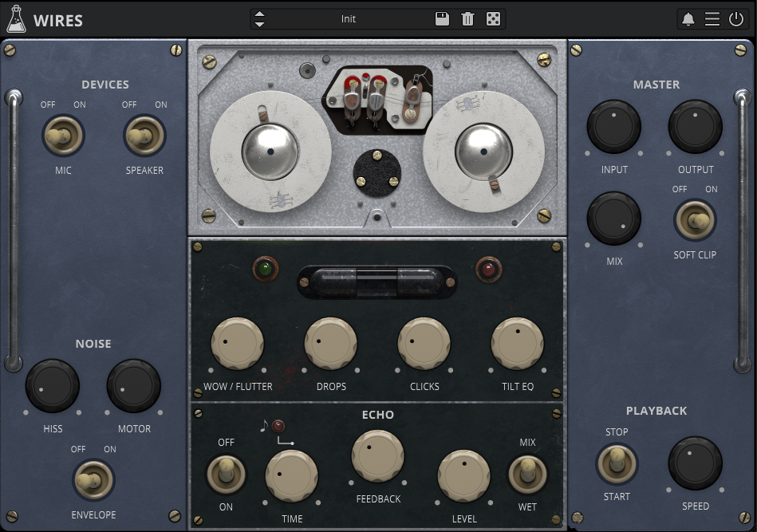This screenshot has width=757, height=532.
Task: Flip the Playback Stop/Start switch
Action: pyautogui.click(x=617, y=464)
